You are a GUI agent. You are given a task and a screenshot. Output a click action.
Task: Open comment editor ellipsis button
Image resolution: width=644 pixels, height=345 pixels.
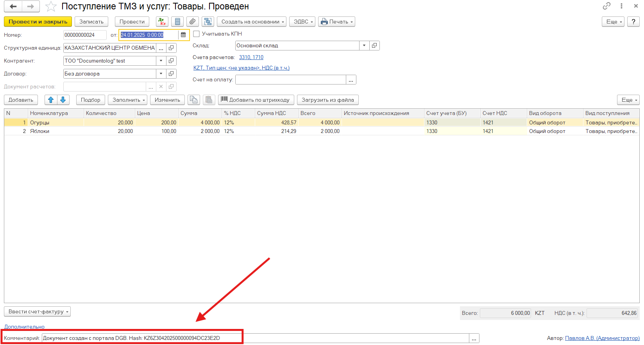tap(474, 338)
